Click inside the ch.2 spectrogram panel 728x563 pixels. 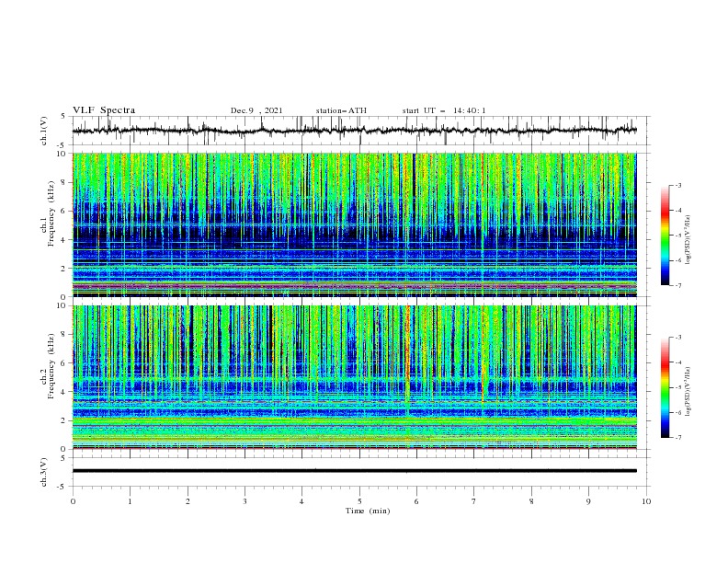point(354,377)
